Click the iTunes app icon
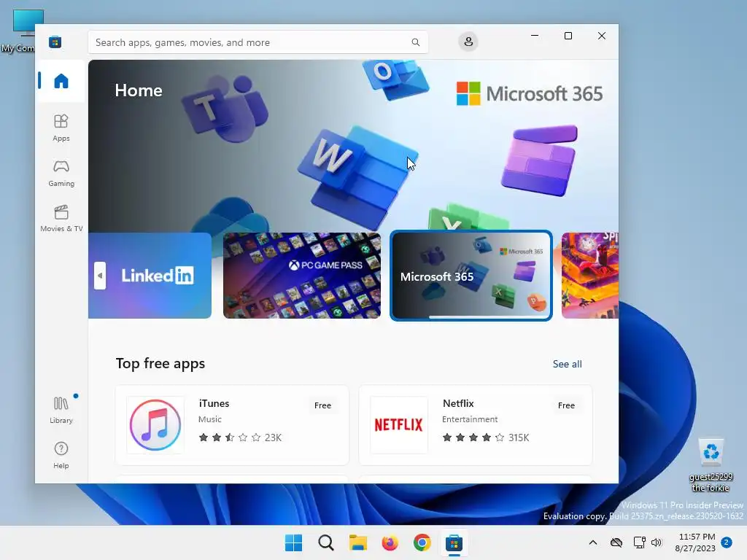The image size is (747, 560). [155, 425]
